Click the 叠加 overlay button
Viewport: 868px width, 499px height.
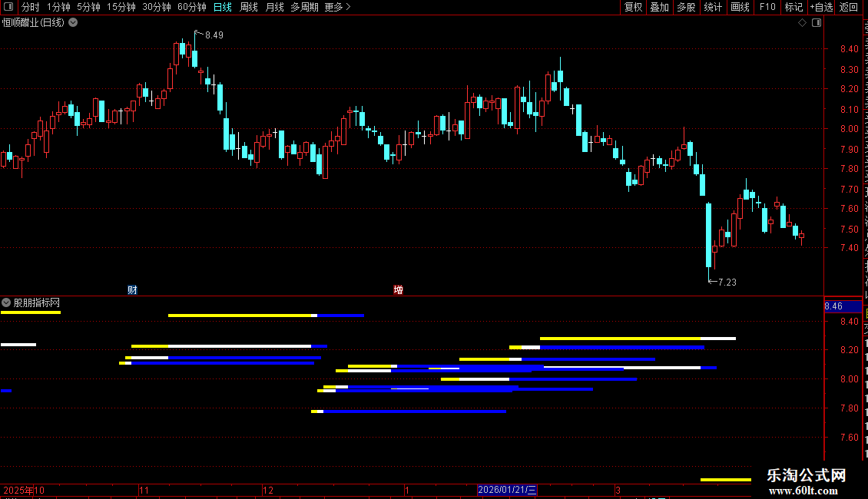click(659, 7)
